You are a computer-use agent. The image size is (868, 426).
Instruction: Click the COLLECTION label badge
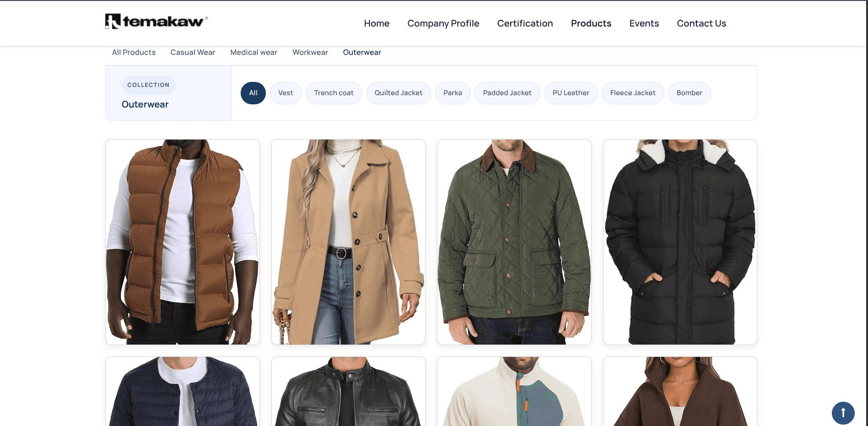pyautogui.click(x=148, y=85)
